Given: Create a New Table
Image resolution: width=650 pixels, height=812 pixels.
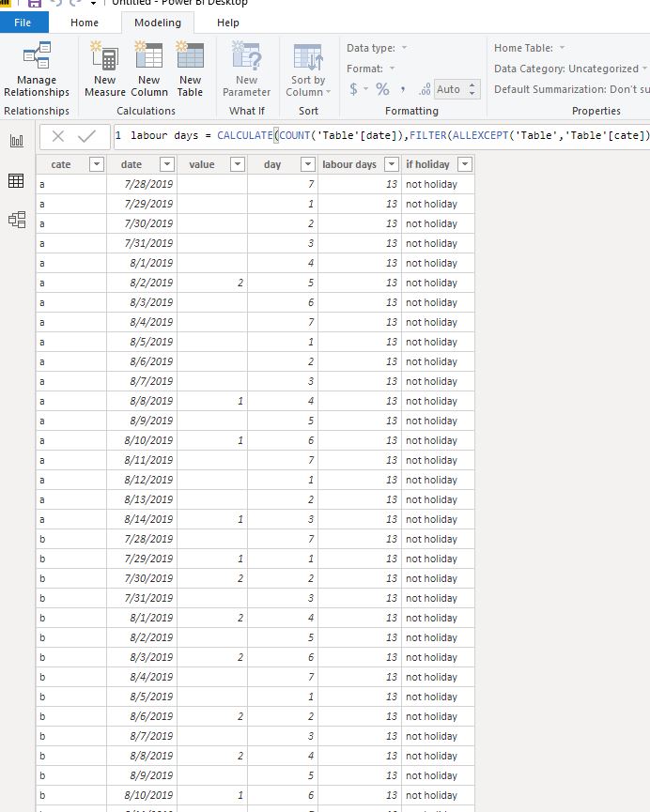Looking at the screenshot, I should (x=190, y=69).
